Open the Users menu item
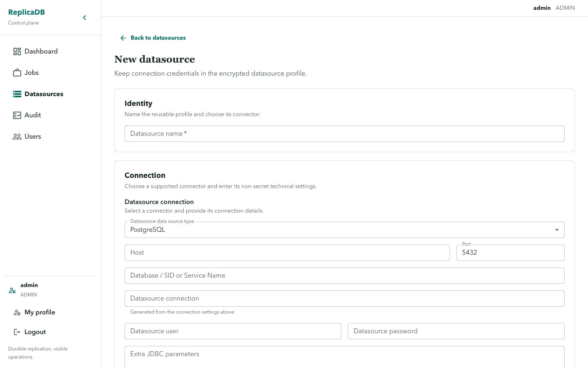This screenshot has height=368, width=588. (51, 137)
